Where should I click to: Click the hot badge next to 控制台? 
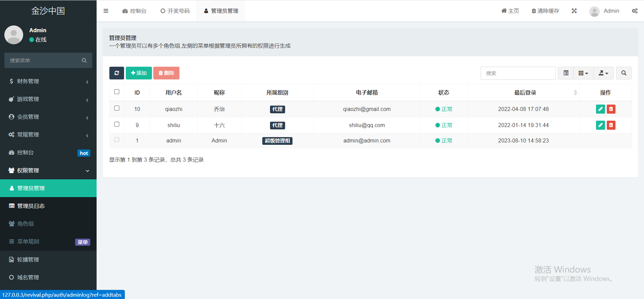(x=84, y=153)
